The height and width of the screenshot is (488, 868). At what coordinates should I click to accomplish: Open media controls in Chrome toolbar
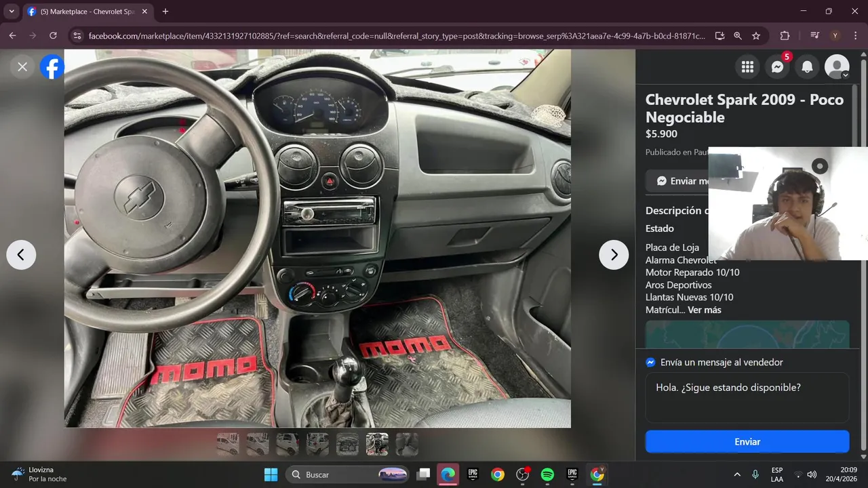click(815, 36)
